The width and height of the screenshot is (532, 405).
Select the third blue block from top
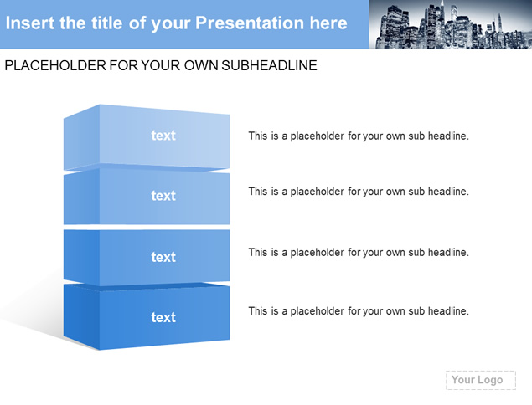coord(147,257)
